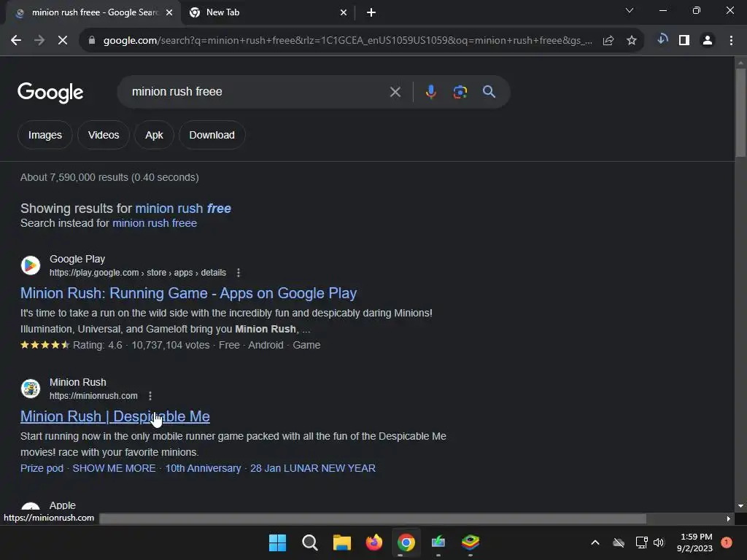
Task: Click the scroll down arrow
Action: [x=740, y=506]
